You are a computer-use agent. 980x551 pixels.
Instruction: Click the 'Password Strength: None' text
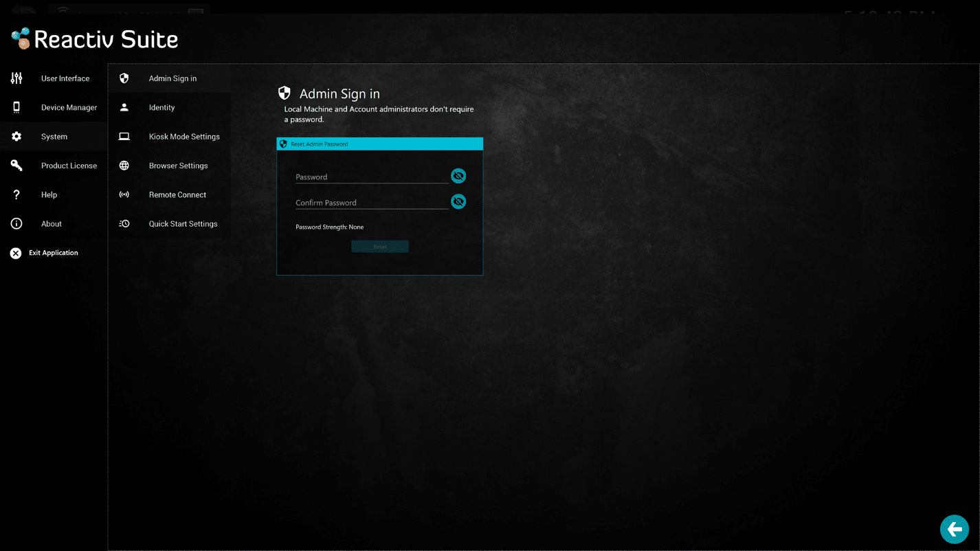330,227
